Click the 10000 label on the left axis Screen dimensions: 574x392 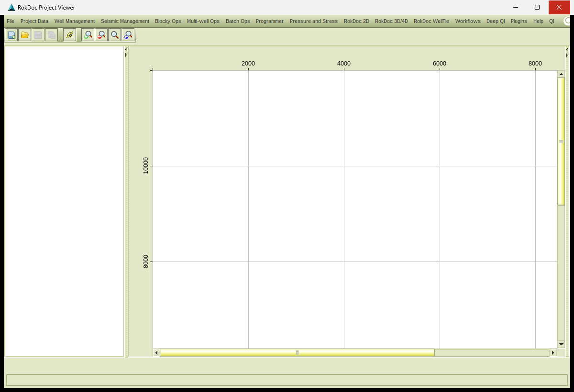pyautogui.click(x=146, y=165)
